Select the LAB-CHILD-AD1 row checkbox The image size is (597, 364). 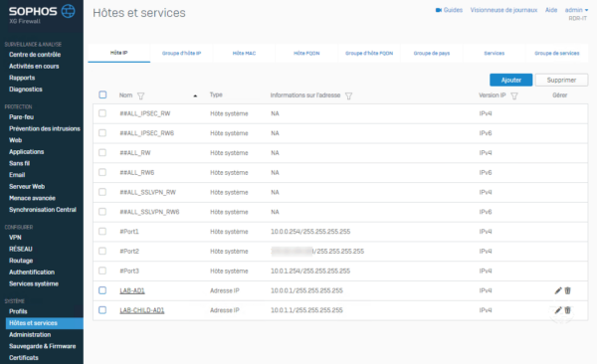coord(102,310)
